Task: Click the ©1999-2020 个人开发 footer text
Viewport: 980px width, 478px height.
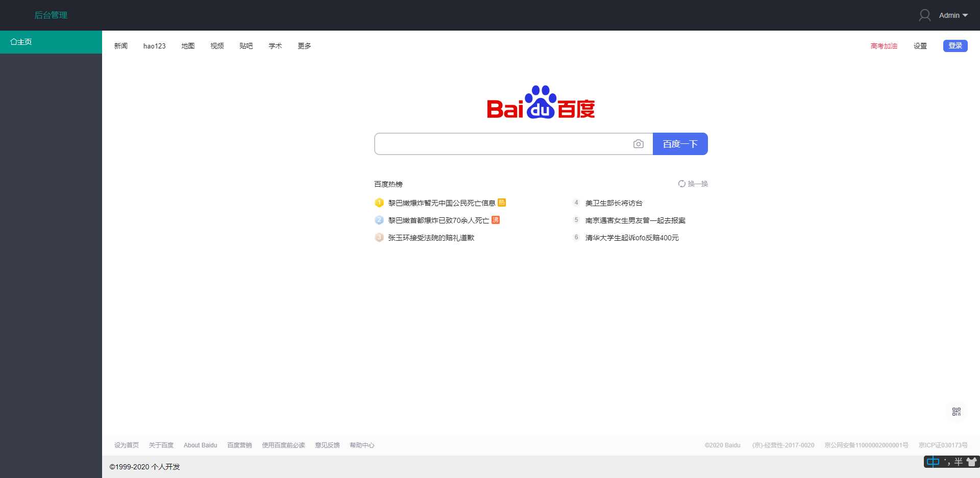Action: [x=144, y=467]
